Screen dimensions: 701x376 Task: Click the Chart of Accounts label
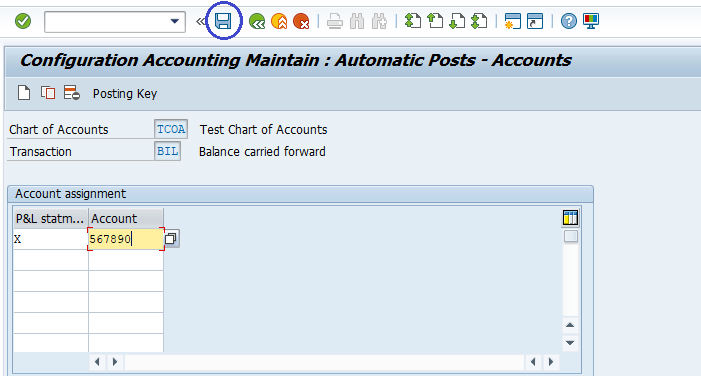(59, 130)
